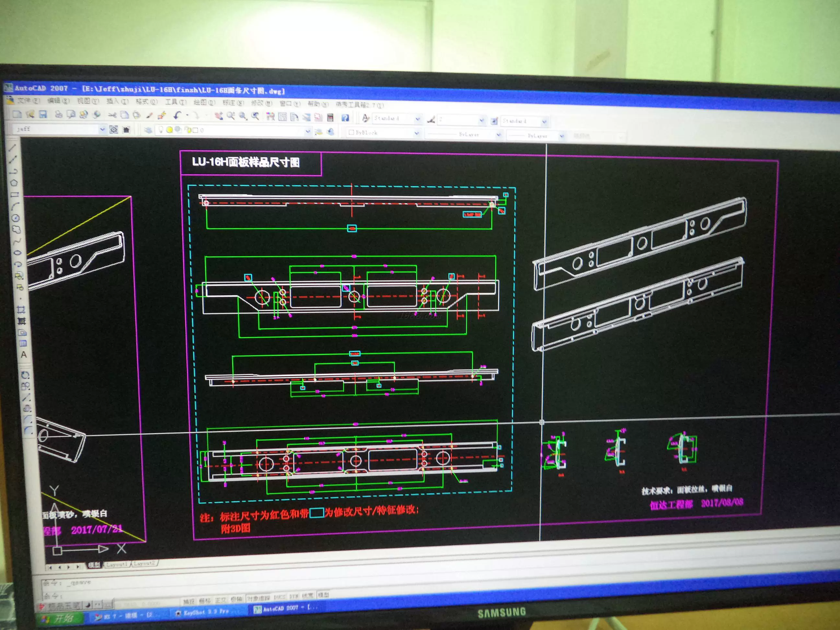
Task: Open the ByBlock color dropdown
Action: pos(416,133)
